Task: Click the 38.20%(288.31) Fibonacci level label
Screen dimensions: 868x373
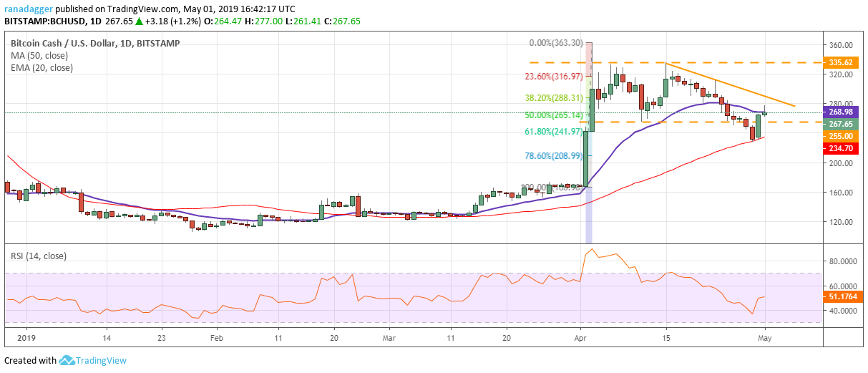Action: coord(555,99)
